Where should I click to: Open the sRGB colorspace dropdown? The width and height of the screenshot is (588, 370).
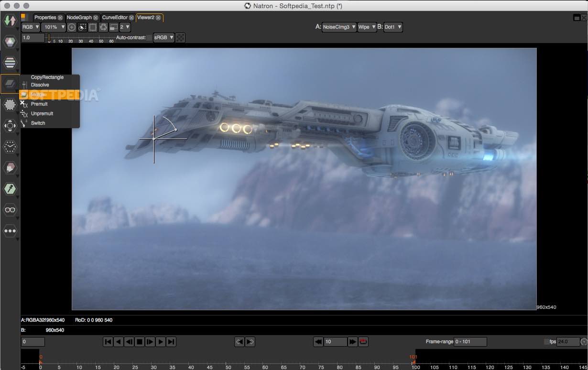tap(164, 37)
